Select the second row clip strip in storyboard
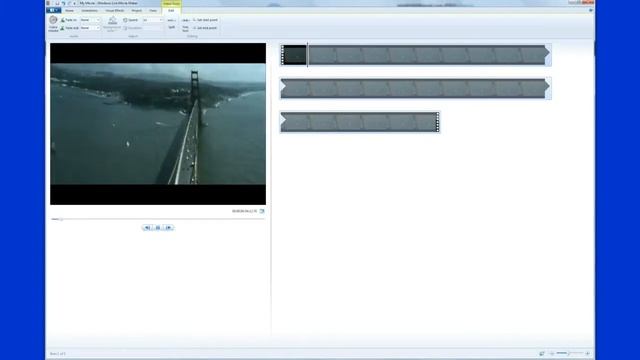 [416, 89]
